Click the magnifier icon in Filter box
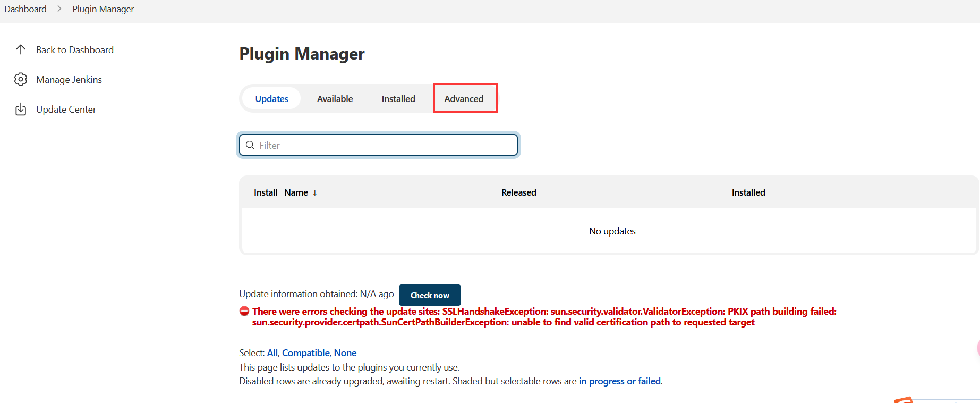 coord(250,145)
